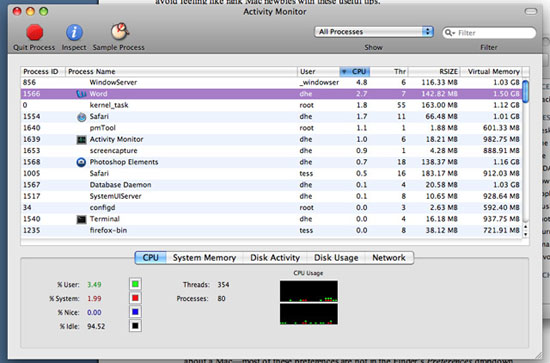Click the scrollbar up arrow in process list
This screenshot has height=363, width=550.
pyautogui.click(x=525, y=227)
